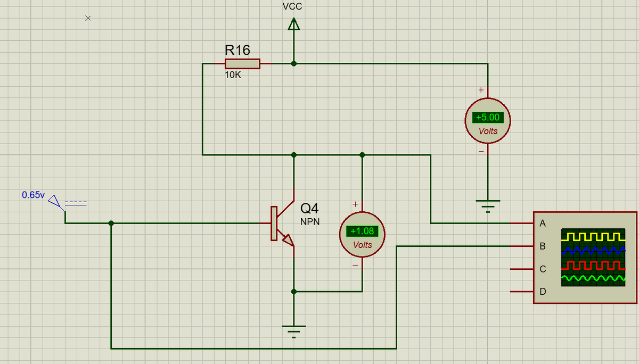Click the junction dot at the emitter node
Image resolution: width=639 pixels, height=364 pixels.
[294, 292]
